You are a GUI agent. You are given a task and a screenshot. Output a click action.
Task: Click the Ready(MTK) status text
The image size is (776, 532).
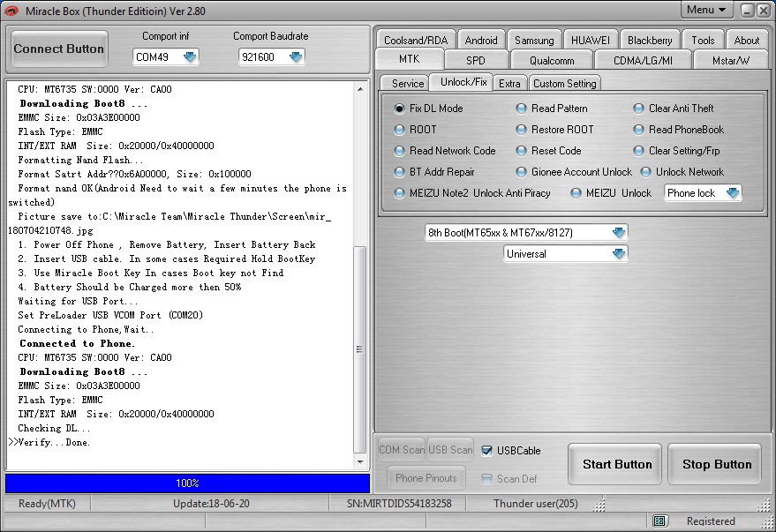coord(47,504)
